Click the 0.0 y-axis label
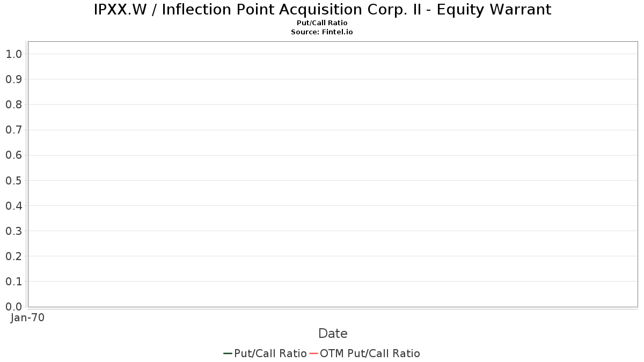 13,306
